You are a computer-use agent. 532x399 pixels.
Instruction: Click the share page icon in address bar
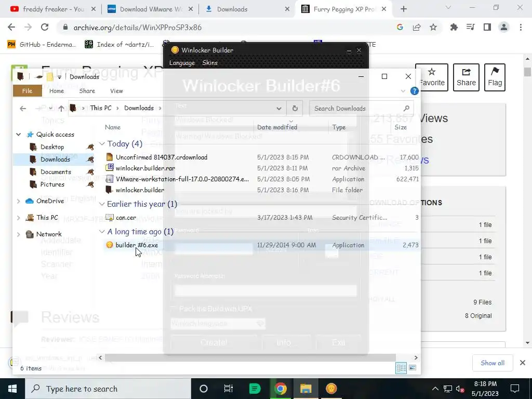[417, 27]
